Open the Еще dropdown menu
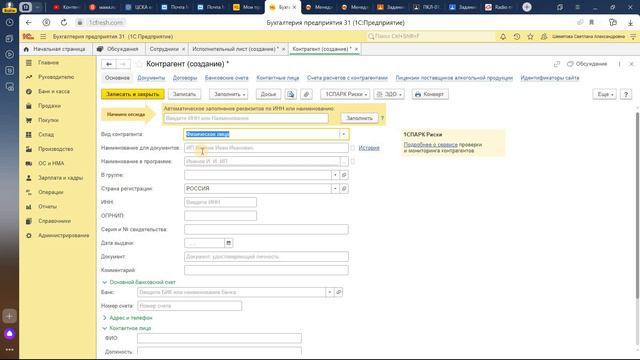 click(x=604, y=94)
